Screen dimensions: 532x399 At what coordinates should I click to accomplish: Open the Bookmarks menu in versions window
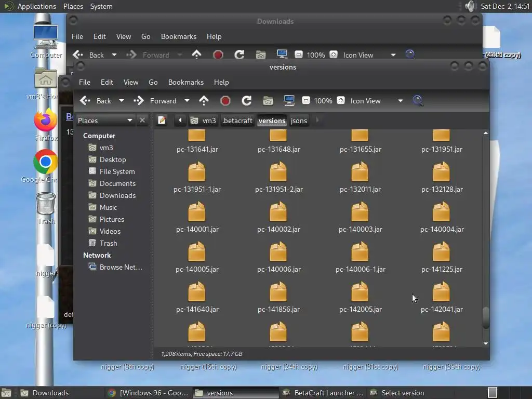(185, 82)
